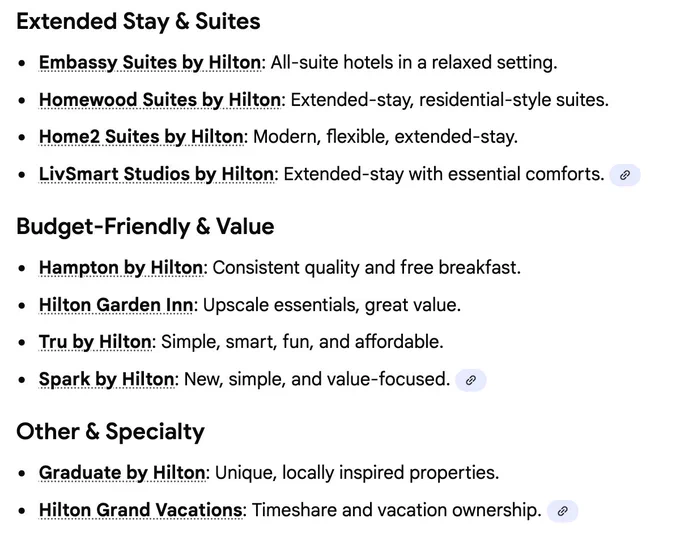
Task: Open the Homewood Suites by Hilton link
Action: tap(160, 100)
